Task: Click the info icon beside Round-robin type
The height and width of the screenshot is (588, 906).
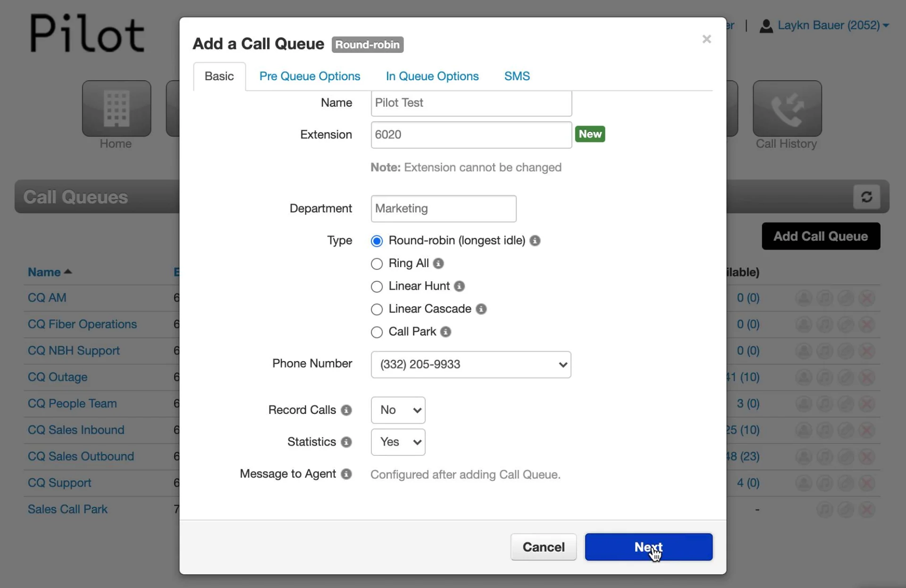Action: click(x=535, y=241)
